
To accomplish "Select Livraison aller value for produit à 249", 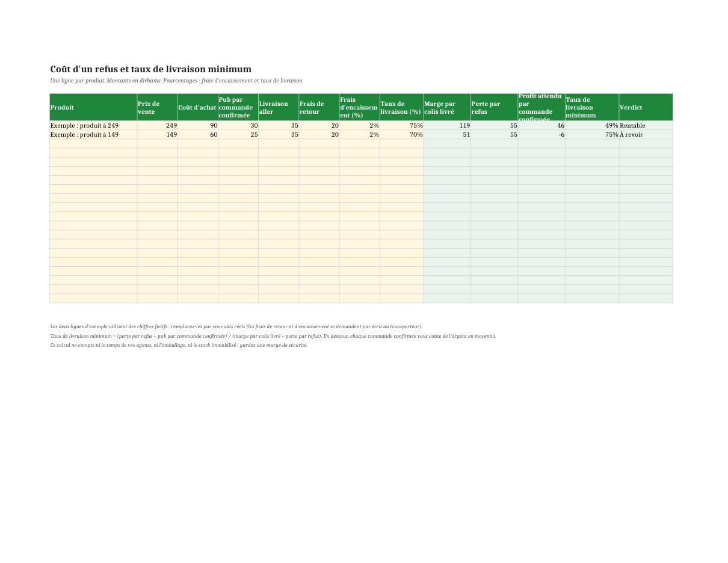I will 279,126.
